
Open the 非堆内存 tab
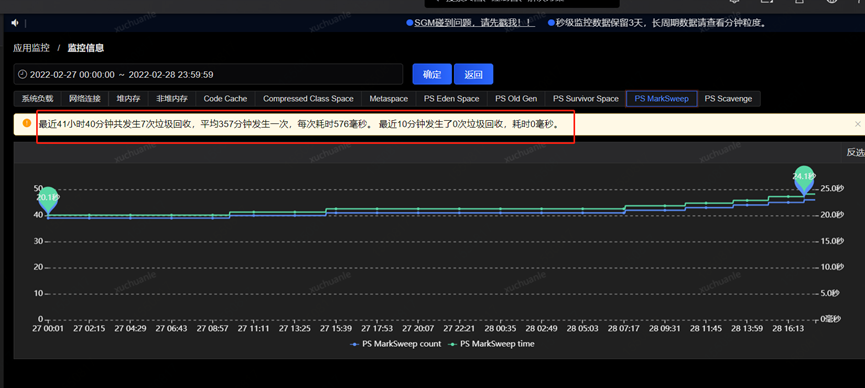coord(172,99)
